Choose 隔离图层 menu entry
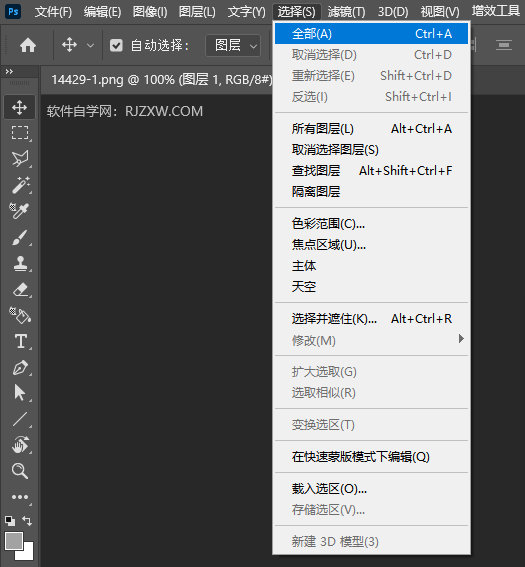Screen dimensions: 525x567 point(371,192)
